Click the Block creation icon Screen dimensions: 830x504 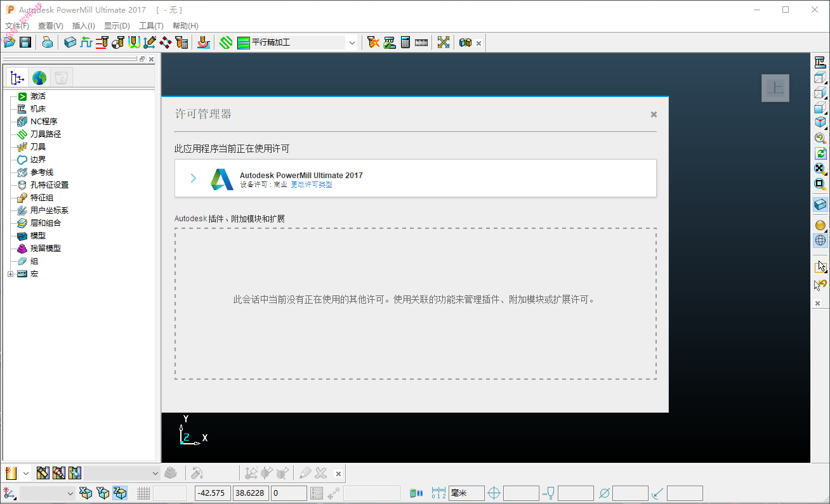click(x=70, y=42)
